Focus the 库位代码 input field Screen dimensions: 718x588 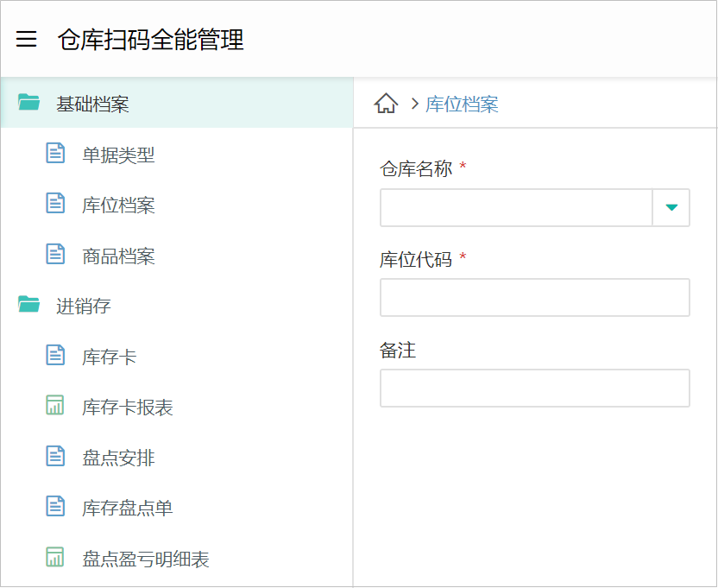[x=535, y=297]
